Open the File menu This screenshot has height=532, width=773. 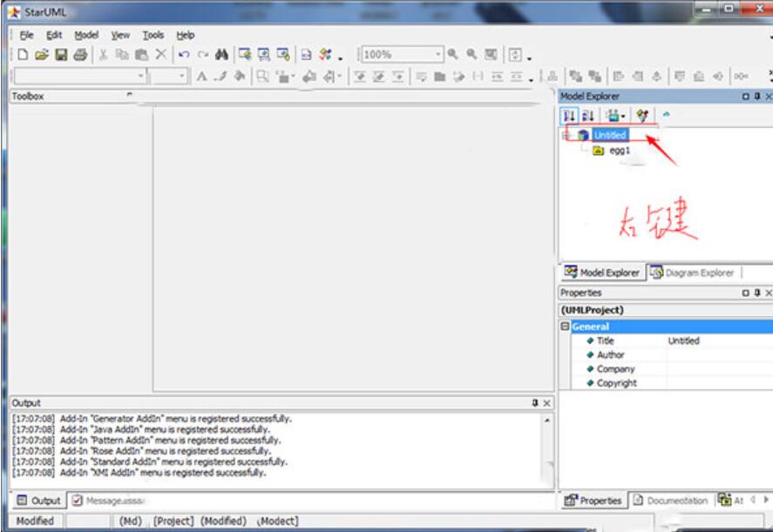click(x=26, y=35)
